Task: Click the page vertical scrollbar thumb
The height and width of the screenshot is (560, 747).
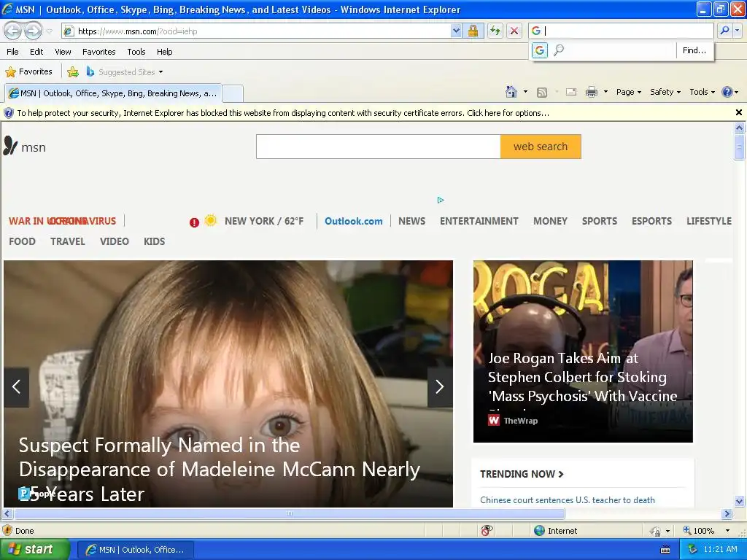Action: (739, 147)
